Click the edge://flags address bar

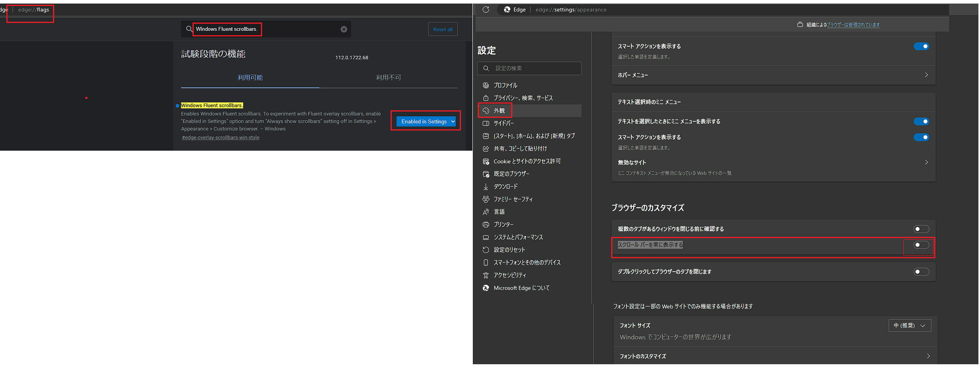coord(34,9)
